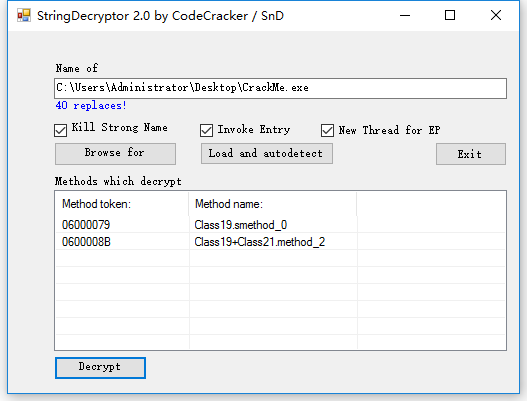
Task: Click Class19.smethod_0 method name cell
Action: pos(241,225)
